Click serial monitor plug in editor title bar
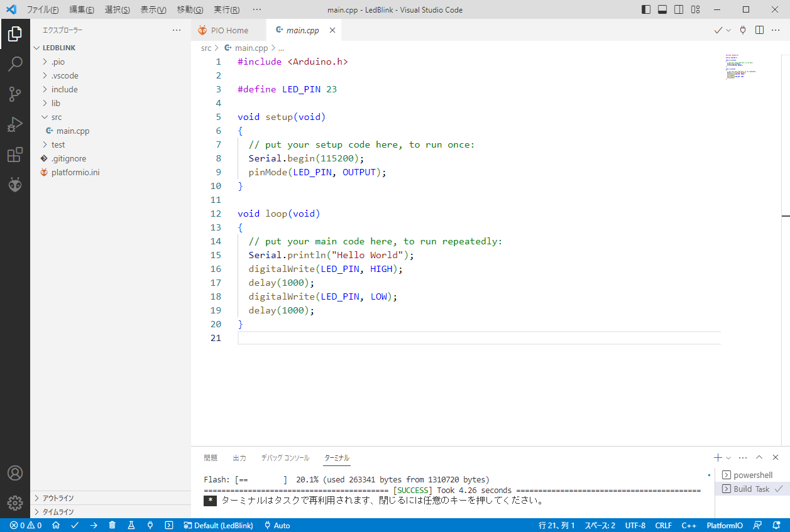The image size is (790, 532). point(743,30)
